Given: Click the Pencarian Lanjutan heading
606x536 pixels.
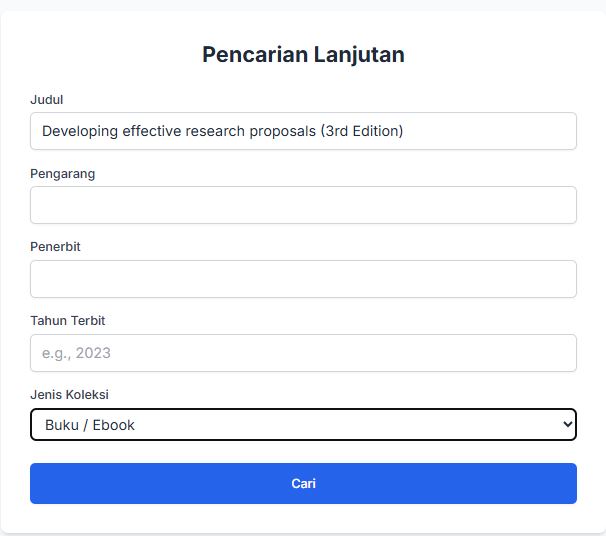Looking at the screenshot, I should pos(303,55).
